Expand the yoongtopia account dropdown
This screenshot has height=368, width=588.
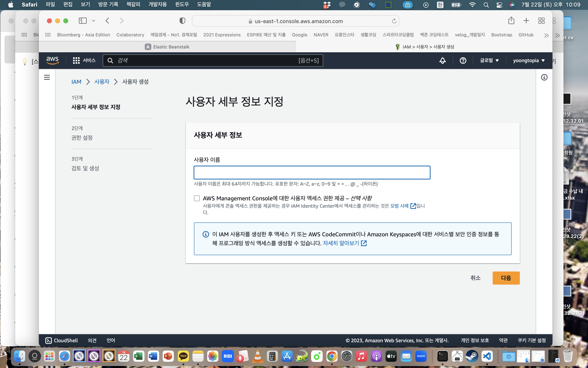click(529, 60)
